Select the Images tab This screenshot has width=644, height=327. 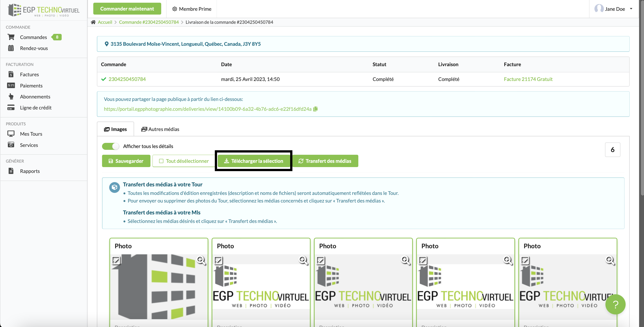pyautogui.click(x=115, y=129)
